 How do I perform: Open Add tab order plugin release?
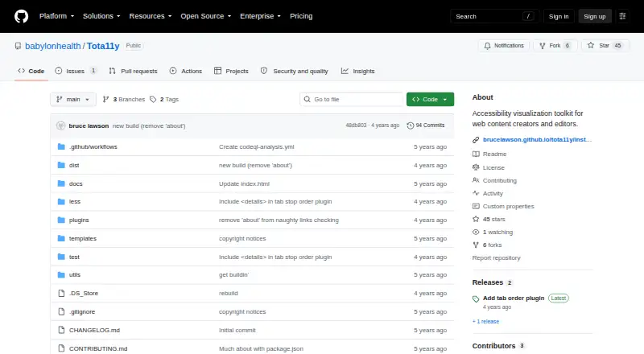click(514, 298)
